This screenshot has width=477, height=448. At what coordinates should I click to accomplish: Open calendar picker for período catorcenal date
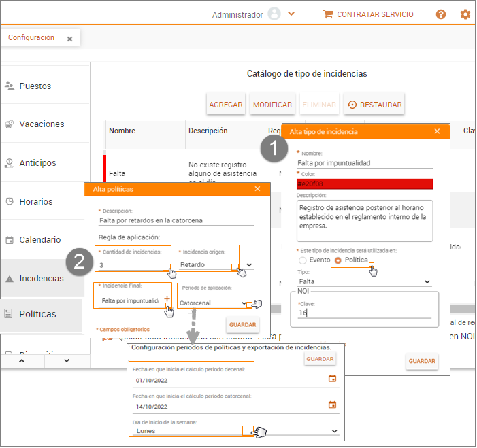332,404
